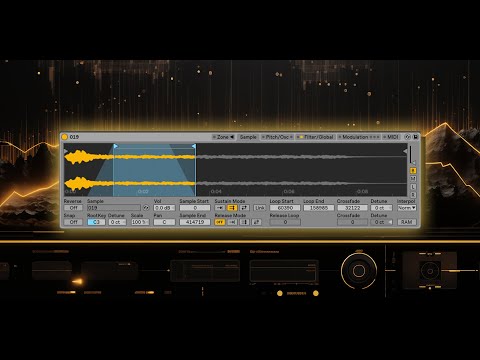Click the Detune field next to RootKey
Screen dimensions: 480x360
pyautogui.click(x=117, y=222)
